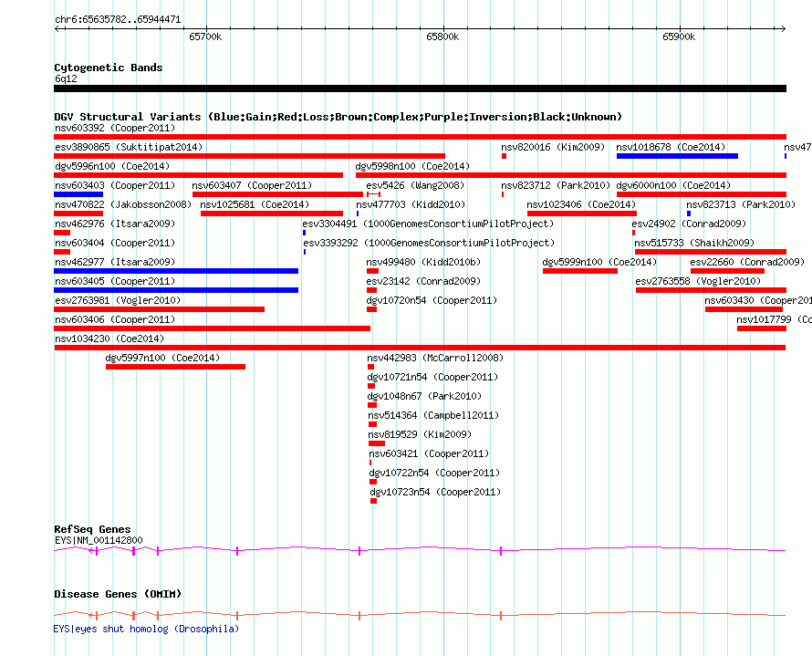
Task: Select nsv514364 (Campbell2011) label
Action: pos(433,415)
